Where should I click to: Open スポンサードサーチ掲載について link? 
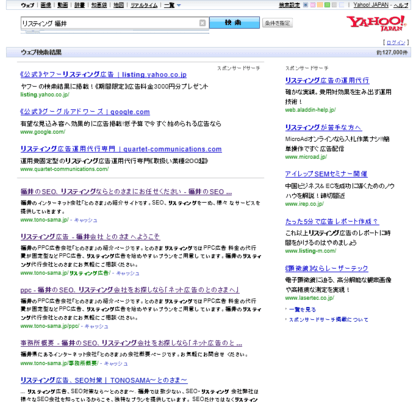coord(329,319)
